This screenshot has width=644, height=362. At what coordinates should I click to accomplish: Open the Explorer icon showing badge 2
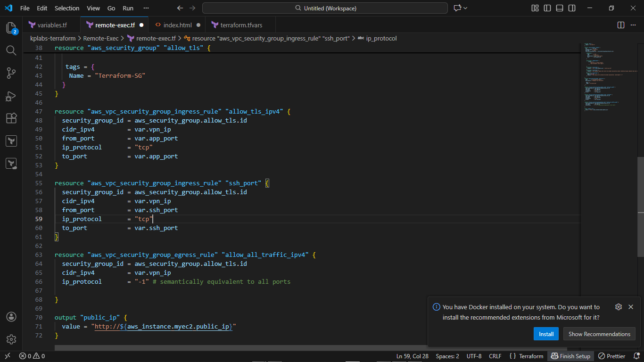click(11, 28)
